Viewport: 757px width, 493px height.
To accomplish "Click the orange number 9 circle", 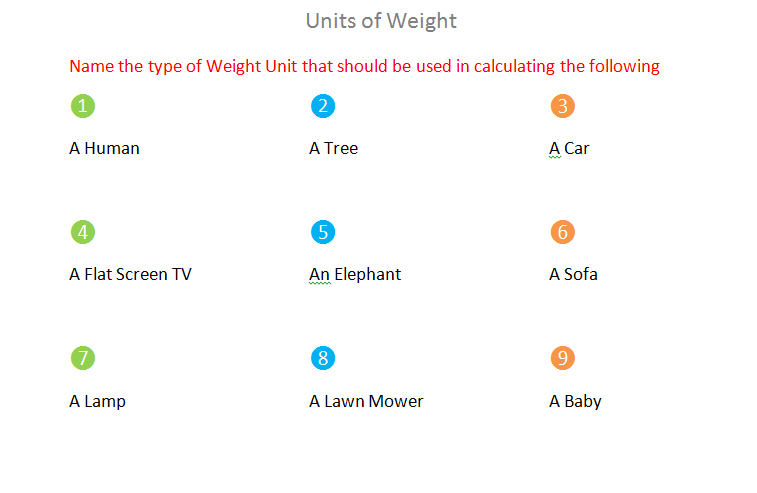I will [x=562, y=358].
